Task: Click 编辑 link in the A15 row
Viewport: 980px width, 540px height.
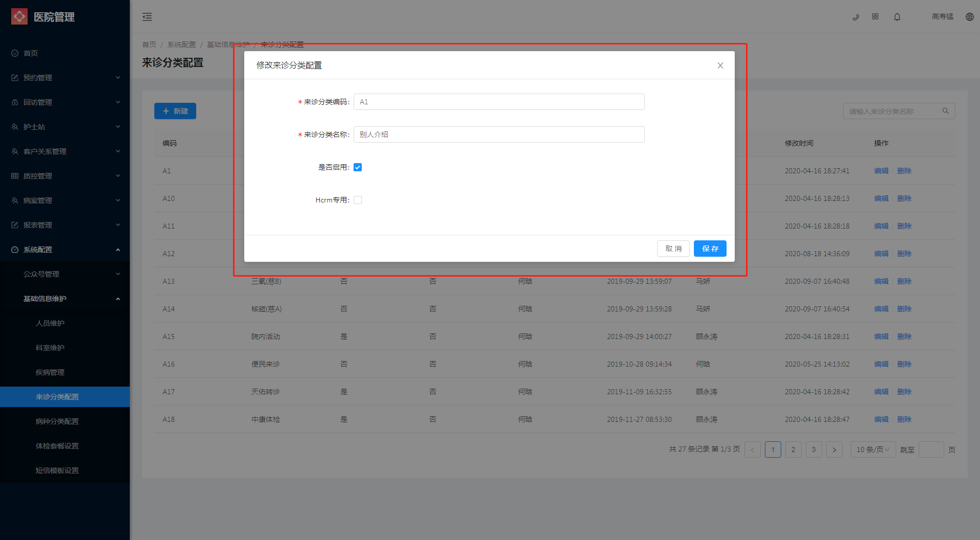Action: point(881,336)
